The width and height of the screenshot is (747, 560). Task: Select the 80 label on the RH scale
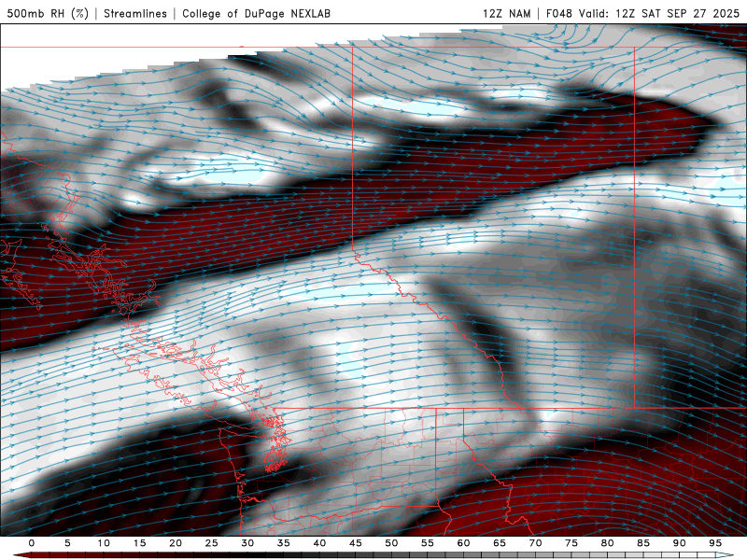[607, 543]
